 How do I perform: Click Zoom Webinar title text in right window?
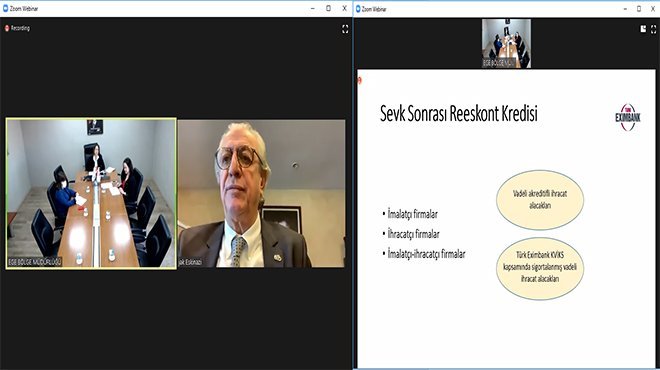pos(374,8)
